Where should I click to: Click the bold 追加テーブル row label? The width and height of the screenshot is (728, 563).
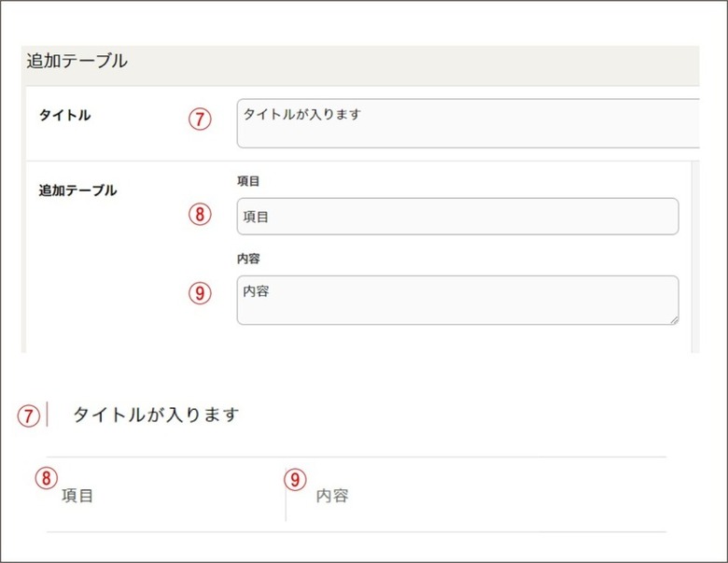(77, 190)
